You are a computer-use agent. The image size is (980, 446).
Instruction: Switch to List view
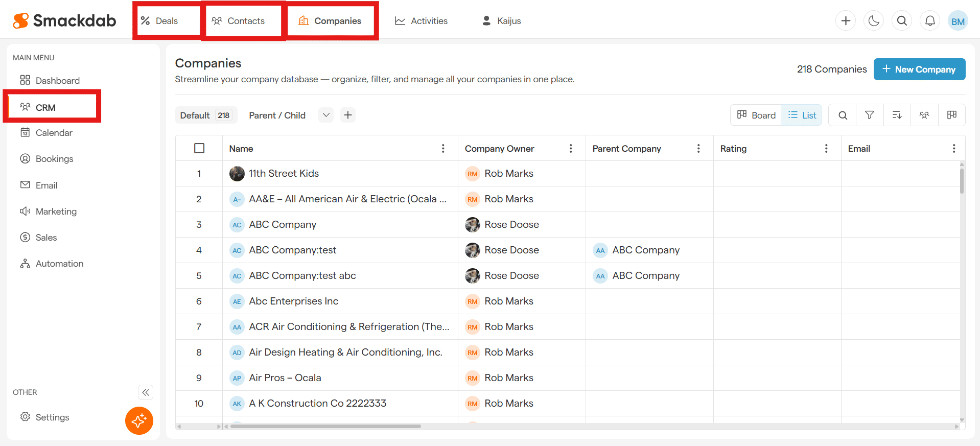coord(802,115)
